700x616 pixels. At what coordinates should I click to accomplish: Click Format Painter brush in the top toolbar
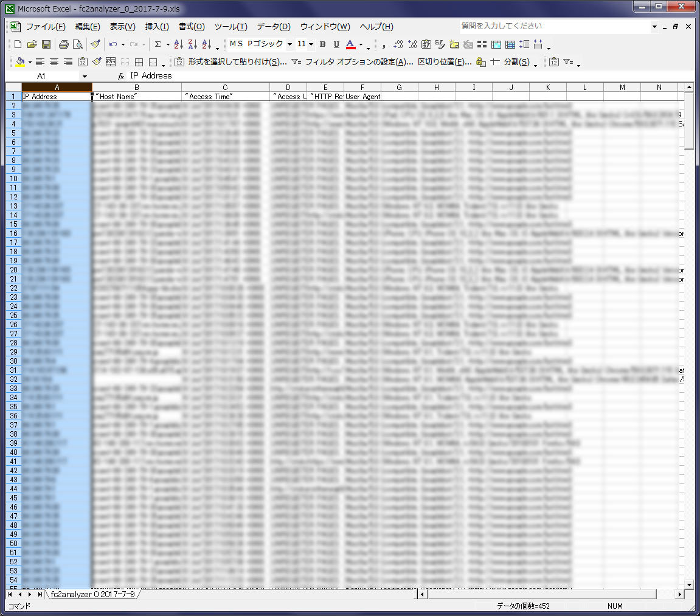click(95, 44)
